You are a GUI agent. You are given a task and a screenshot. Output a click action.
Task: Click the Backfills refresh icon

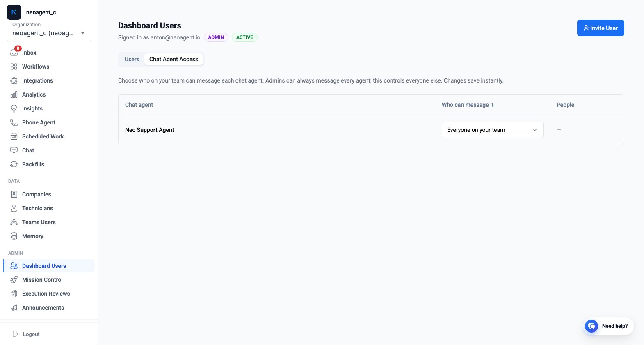[x=14, y=164]
